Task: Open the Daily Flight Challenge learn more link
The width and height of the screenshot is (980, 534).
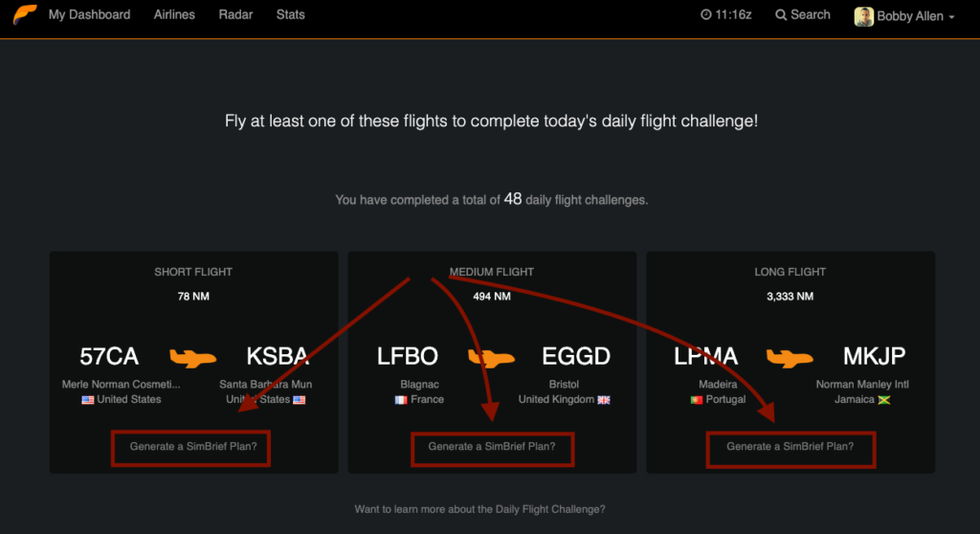Action: (x=480, y=509)
